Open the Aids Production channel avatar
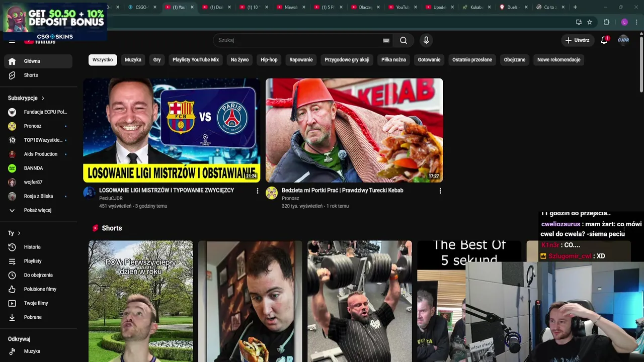The height and width of the screenshot is (362, 644). (x=12, y=154)
